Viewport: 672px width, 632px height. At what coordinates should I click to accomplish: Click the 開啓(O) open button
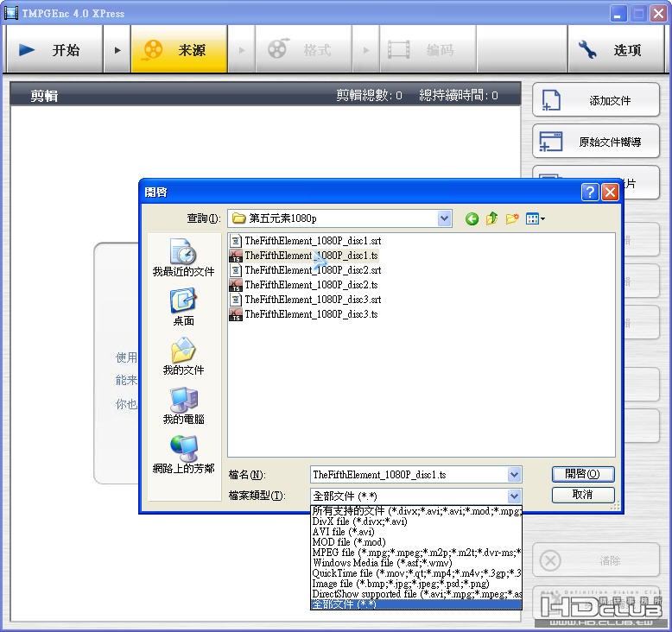click(x=583, y=474)
